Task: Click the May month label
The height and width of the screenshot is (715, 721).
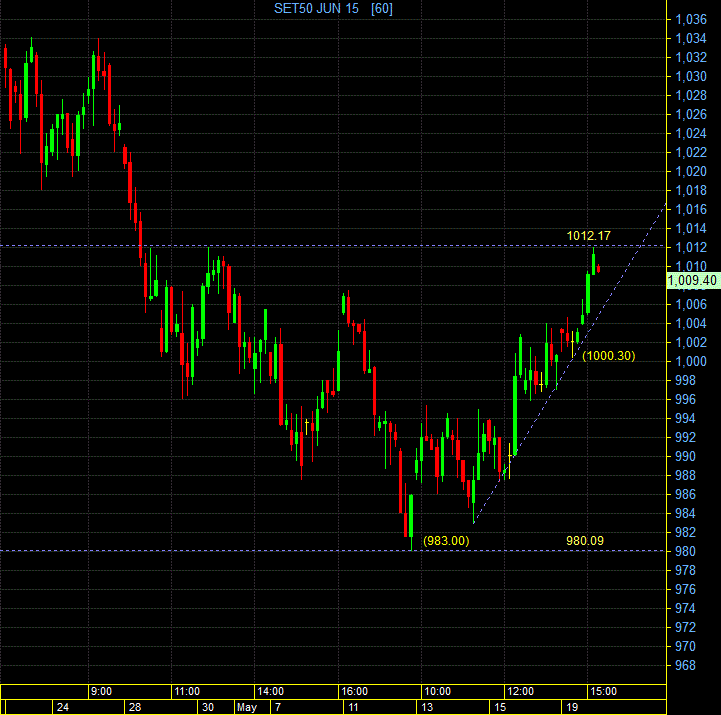Action: click(246, 707)
